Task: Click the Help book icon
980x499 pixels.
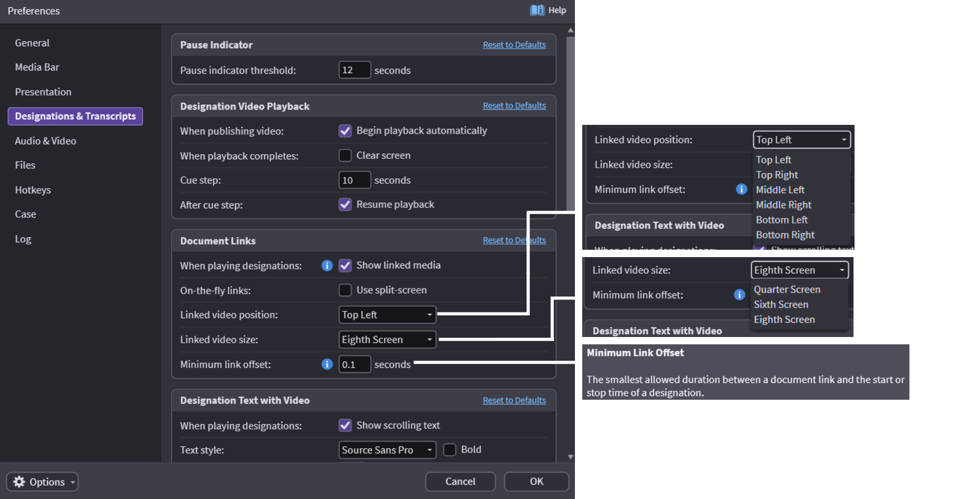Action: pyautogui.click(x=537, y=10)
